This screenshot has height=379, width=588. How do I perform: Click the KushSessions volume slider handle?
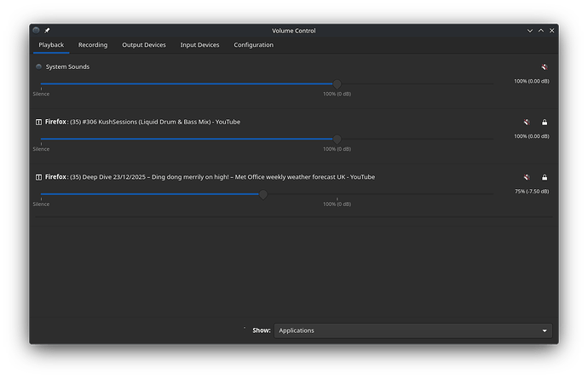[337, 139]
